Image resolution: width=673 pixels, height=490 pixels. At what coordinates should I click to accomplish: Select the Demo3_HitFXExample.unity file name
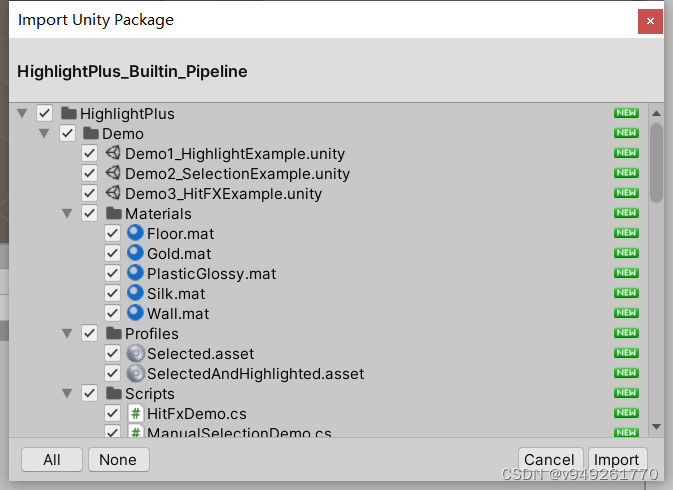(x=223, y=194)
